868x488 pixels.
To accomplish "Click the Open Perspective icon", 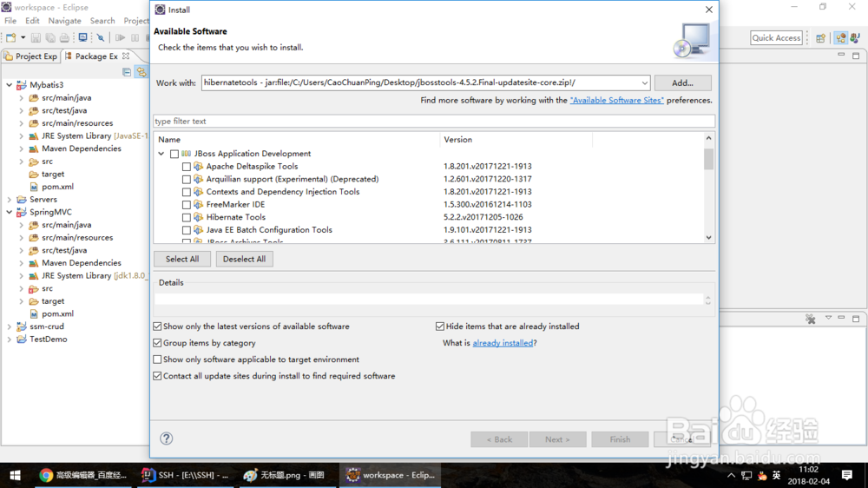I will point(820,37).
